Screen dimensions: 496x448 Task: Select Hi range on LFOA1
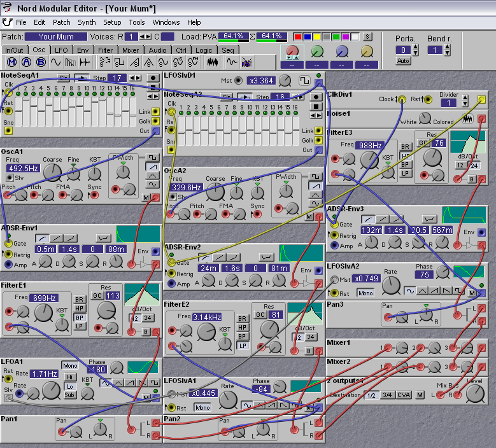69,377
